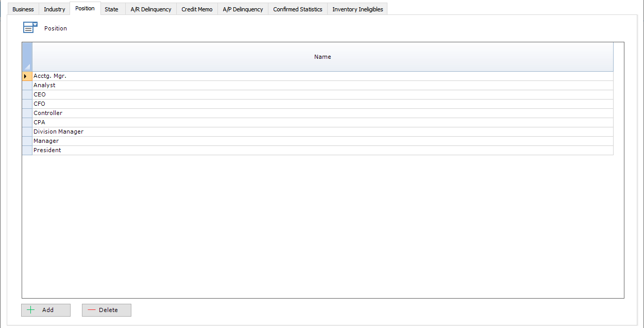
Task: Open the Inventory Ineligibles tab
Action: (357, 9)
